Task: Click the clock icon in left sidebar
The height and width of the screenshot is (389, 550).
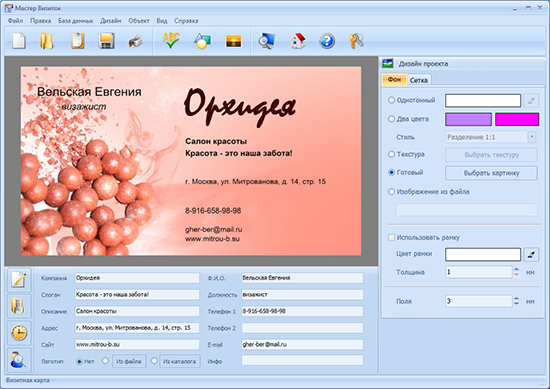Action: tap(19, 332)
